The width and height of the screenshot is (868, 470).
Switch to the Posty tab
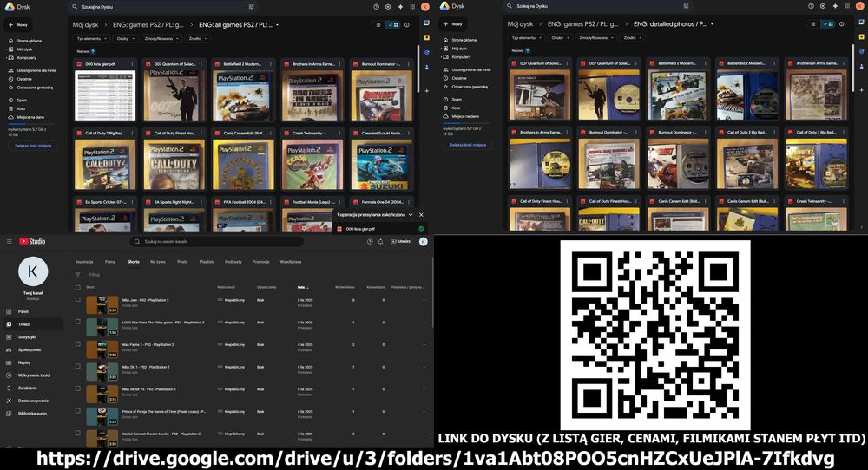point(182,262)
